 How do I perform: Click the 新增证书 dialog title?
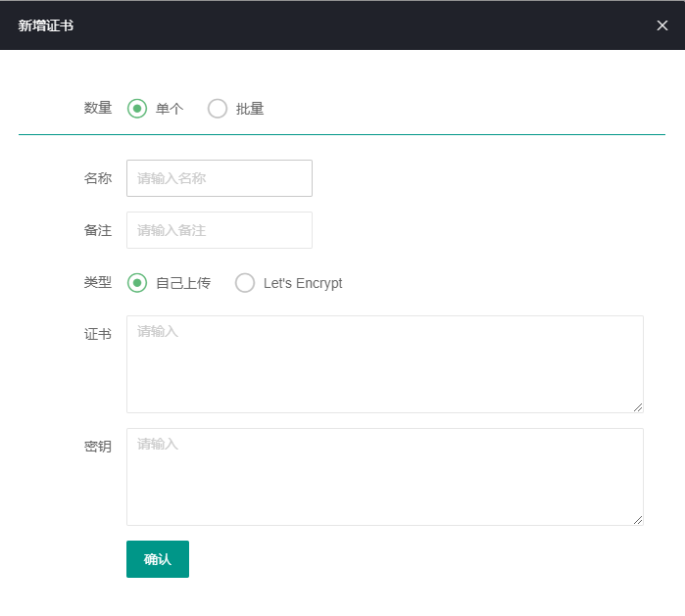(x=45, y=25)
